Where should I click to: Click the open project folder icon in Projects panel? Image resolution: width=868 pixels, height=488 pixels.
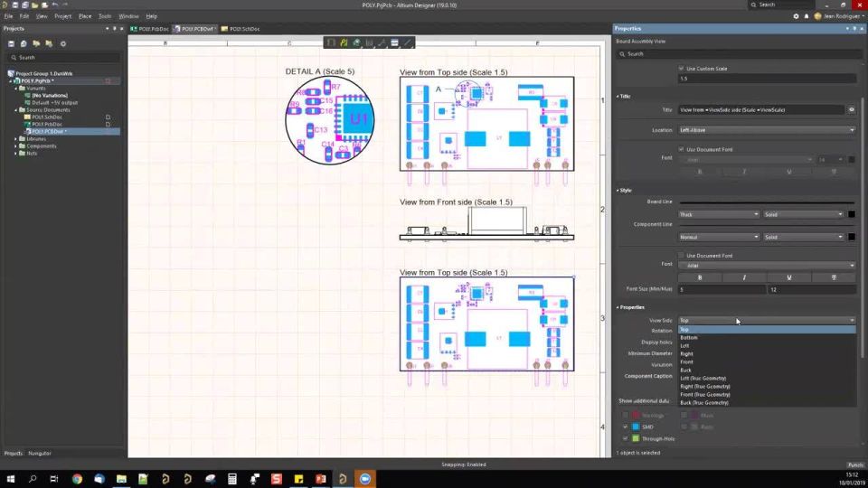(36, 43)
